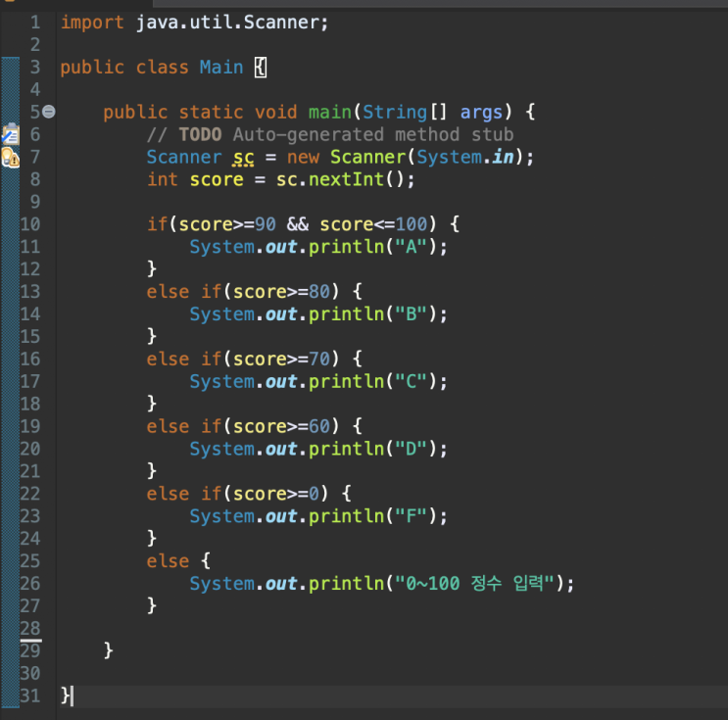Click the TODO task marker icon
Image resolution: width=728 pixels, height=720 pixels.
[x=10, y=134]
